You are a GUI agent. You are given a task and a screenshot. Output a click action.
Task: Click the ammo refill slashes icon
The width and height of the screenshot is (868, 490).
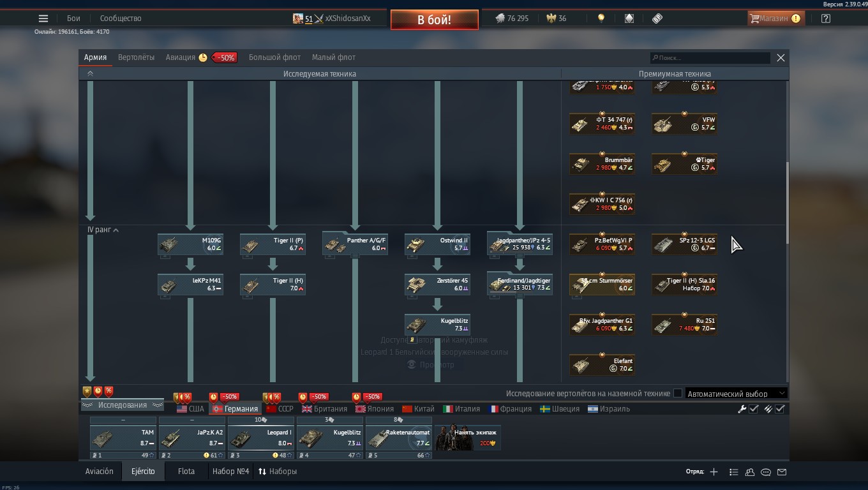pos(768,409)
